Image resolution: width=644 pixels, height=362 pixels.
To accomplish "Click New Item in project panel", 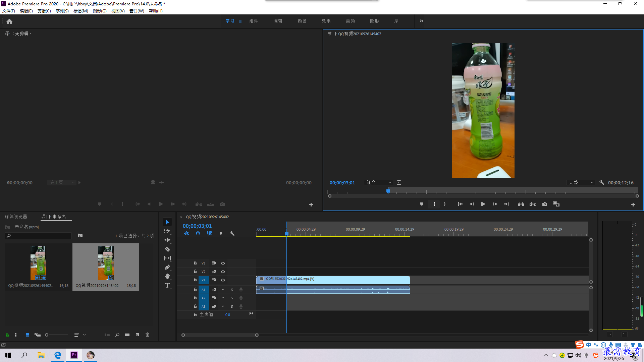I will 137,335.
